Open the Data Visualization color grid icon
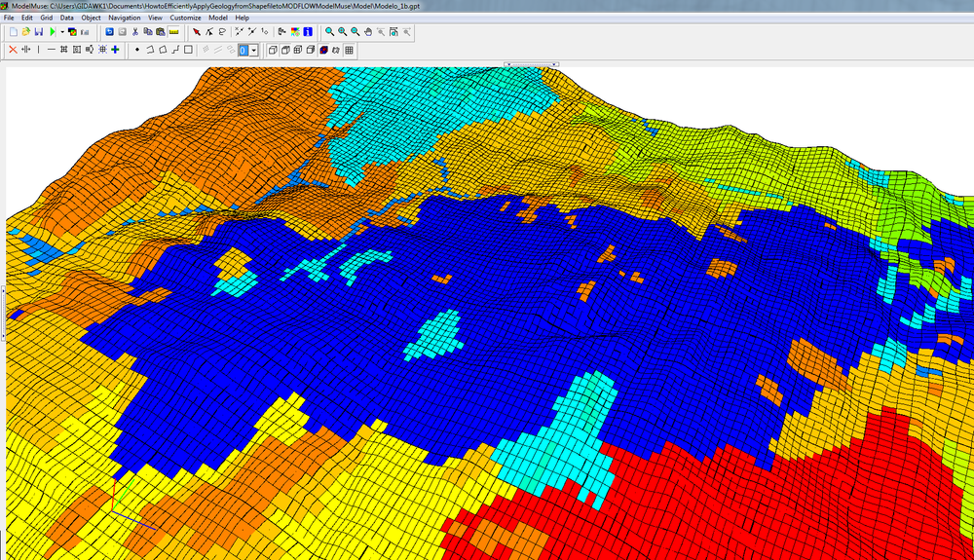This screenshot has width=974, height=560. [295, 31]
